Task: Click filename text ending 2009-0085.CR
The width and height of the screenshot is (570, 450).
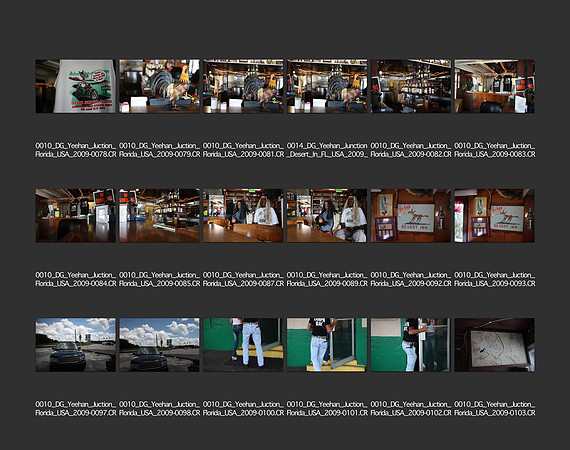Action: [x=159, y=279]
